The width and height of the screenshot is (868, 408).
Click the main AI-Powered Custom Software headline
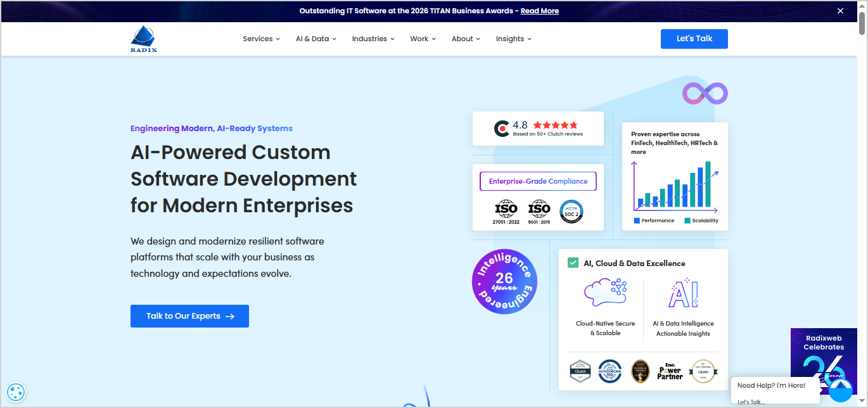[244, 179]
